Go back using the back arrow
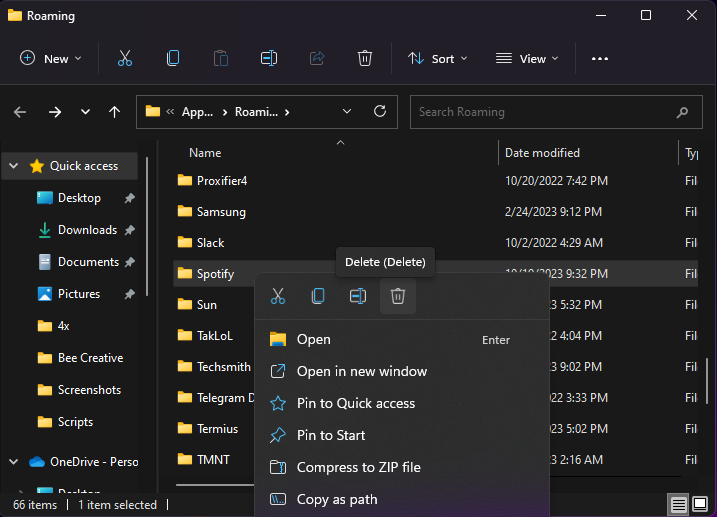Image resolution: width=717 pixels, height=517 pixels. pyautogui.click(x=20, y=112)
